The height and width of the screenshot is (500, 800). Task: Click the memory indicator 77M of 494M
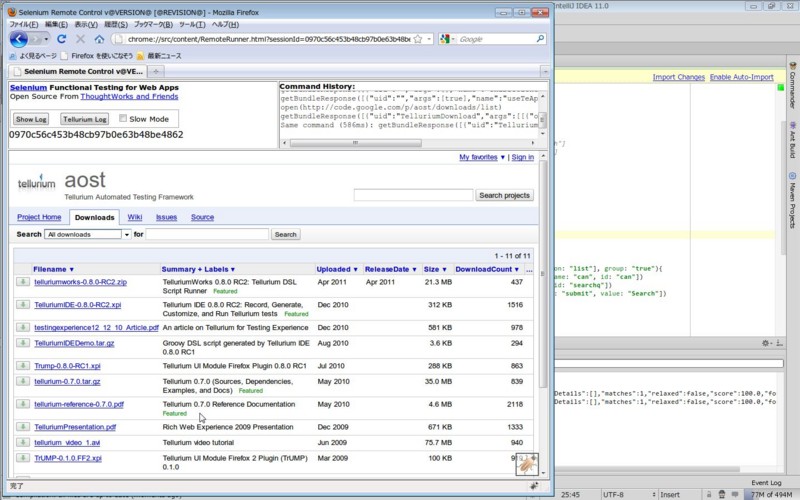coord(771,494)
